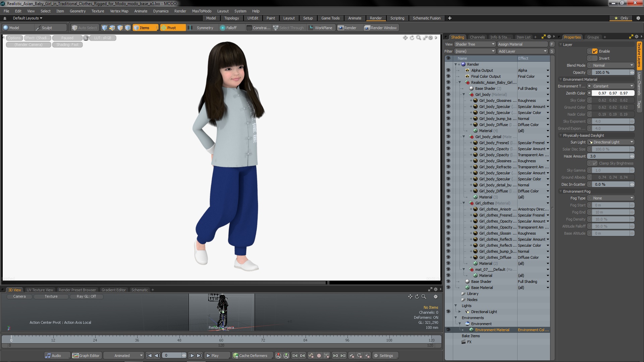Viewport: 644px width, 362px height.
Task: Collapse the Girl_body_detail material group
Action: point(464,137)
